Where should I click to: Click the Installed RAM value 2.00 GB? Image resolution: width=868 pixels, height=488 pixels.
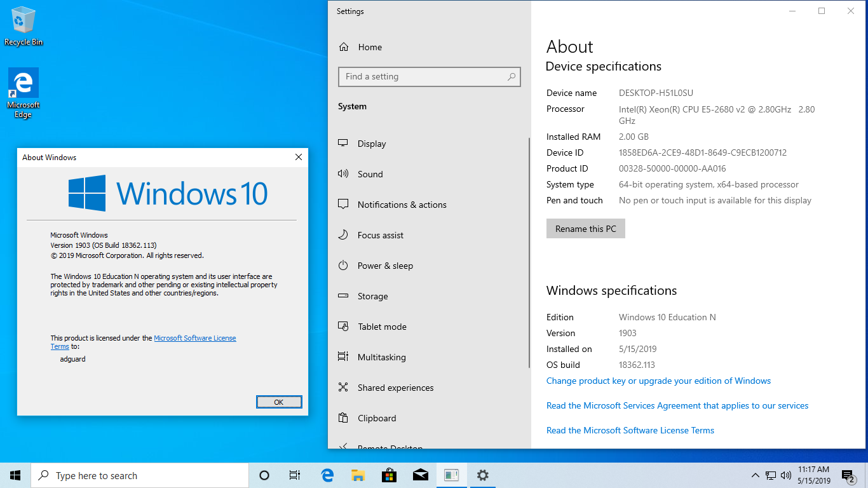pyautogui.click(x=634, y=137)
